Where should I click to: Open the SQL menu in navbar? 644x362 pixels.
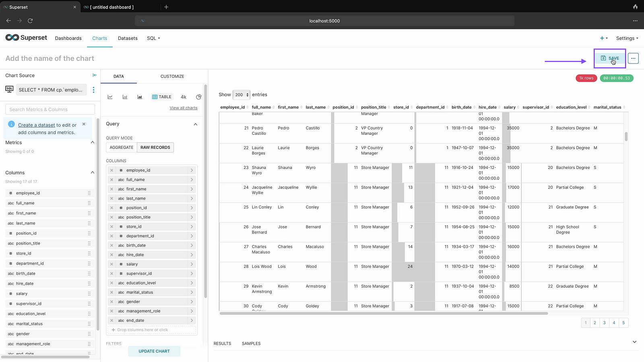(x=153, y=38)
